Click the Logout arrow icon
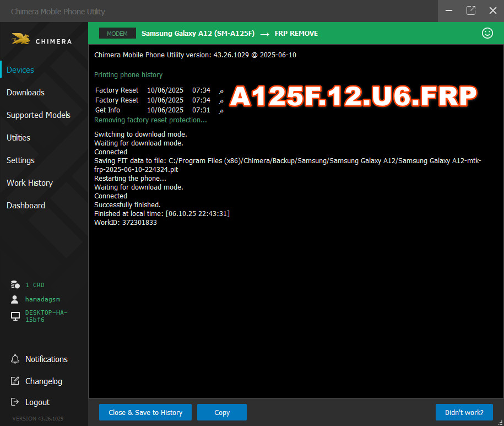This screenshot has width=504, height=426. pos(15,402)
